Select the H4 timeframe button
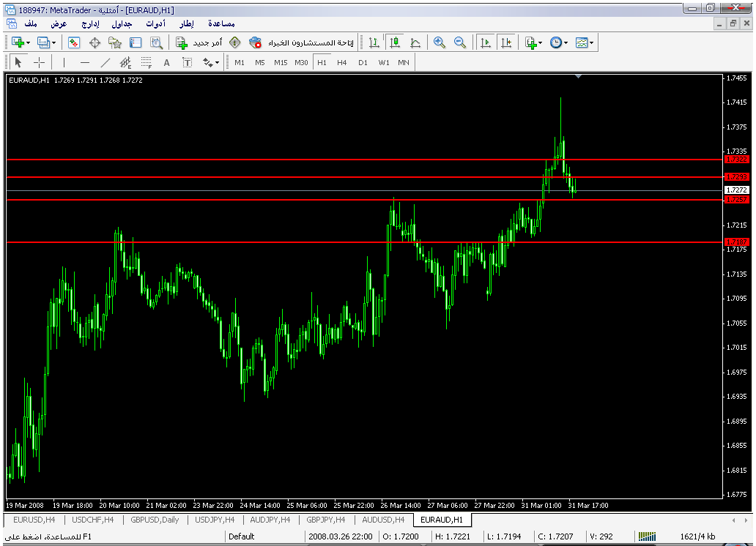 (341, 62)
